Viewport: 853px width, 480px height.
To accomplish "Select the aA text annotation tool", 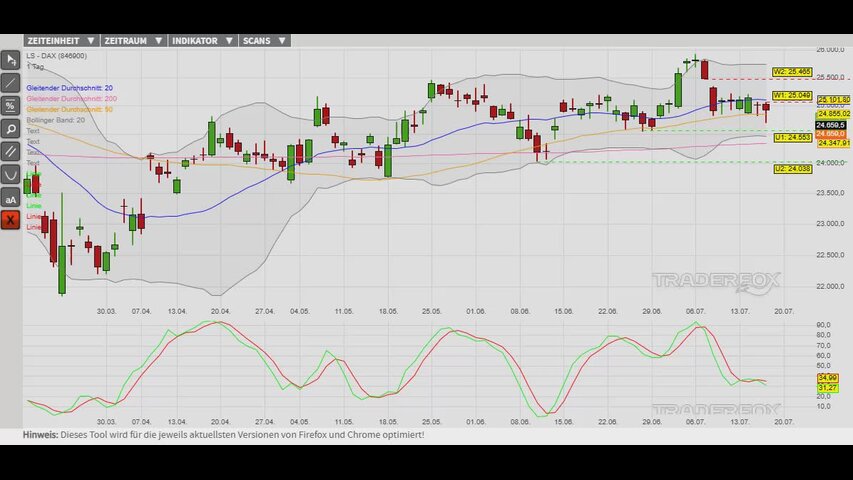I will tap(10, 199).
